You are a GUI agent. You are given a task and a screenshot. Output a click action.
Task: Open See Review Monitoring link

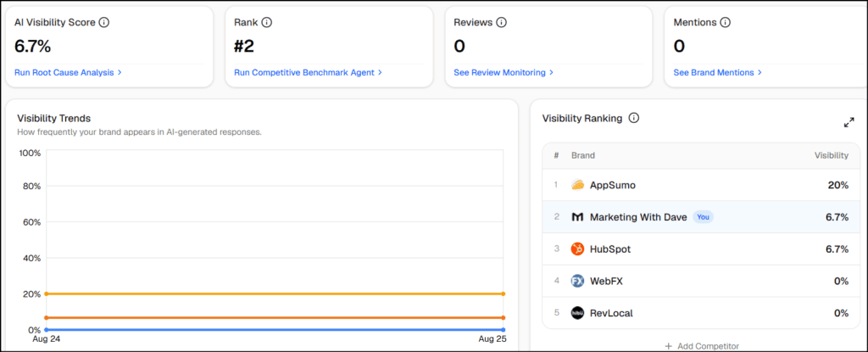point(504,73)
